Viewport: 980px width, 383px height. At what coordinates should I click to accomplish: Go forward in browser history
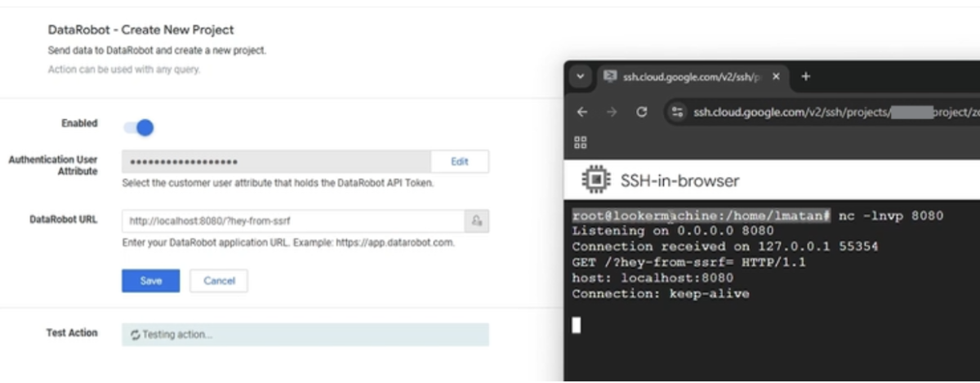pyautogui.click(x=611, y=113)
